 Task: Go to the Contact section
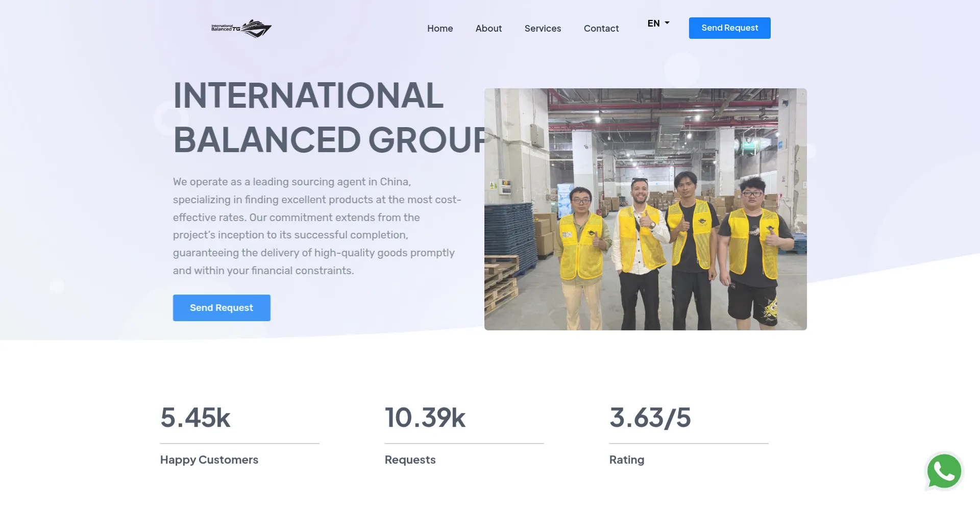coord(601,28)
